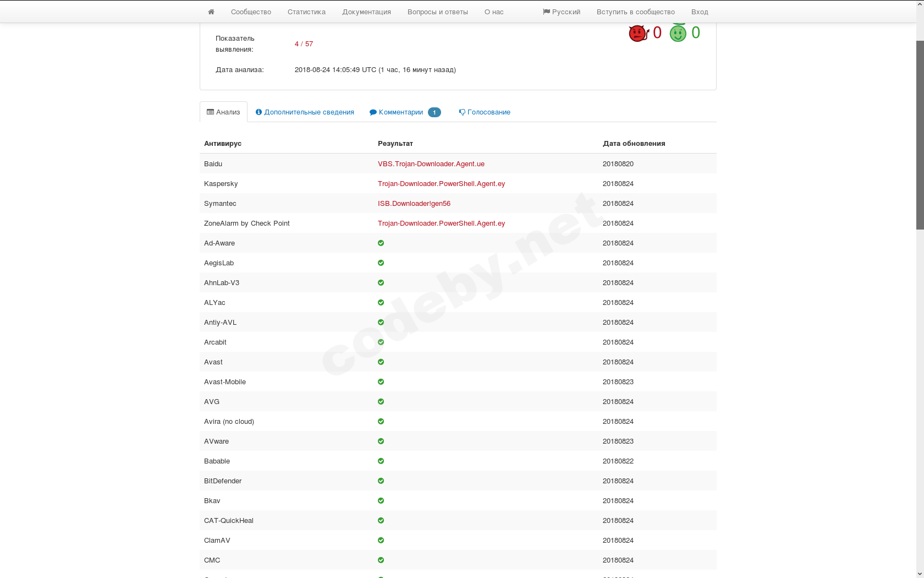Click the red malicious face icon
Image resolution: width=924 pixels, height=578 pixels.
pos(636,32)
